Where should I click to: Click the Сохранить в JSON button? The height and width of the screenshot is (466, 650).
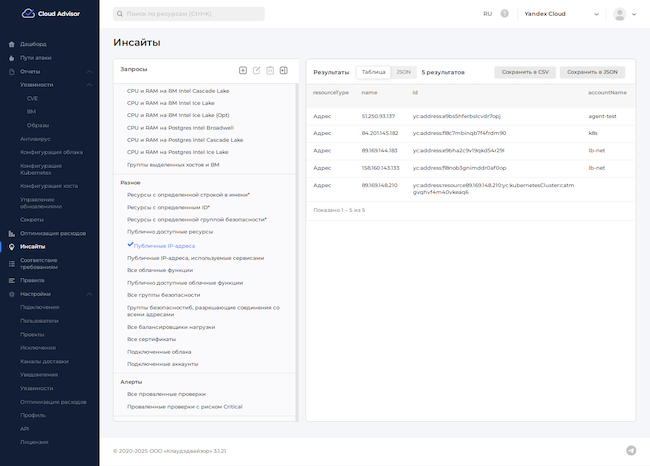tap(592, 72)
